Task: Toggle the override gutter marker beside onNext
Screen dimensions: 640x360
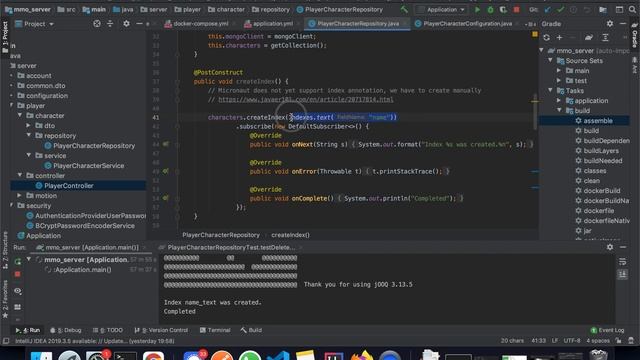Action: click(x=166, y=144)
